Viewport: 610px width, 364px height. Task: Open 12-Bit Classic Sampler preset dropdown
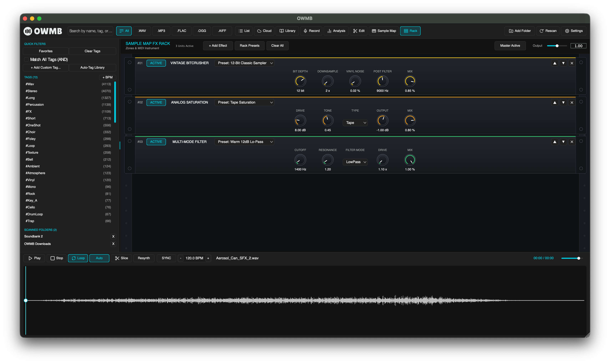244,63
